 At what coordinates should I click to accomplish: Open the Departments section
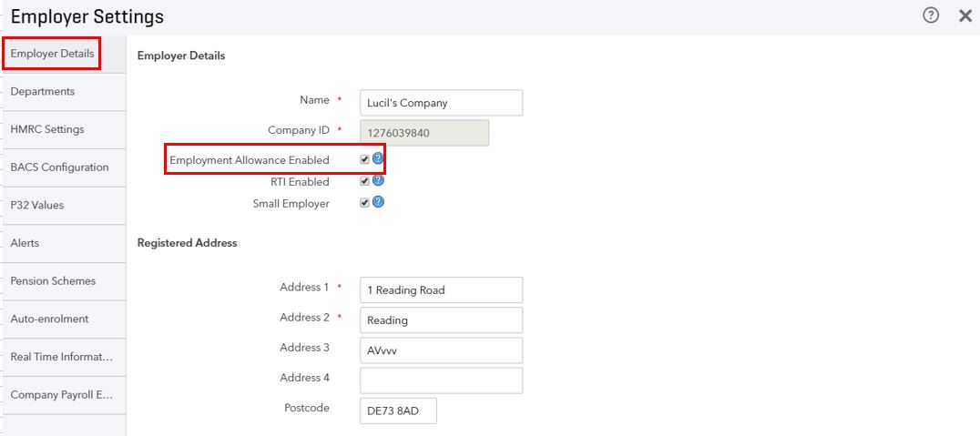click(x=64, y=92)
